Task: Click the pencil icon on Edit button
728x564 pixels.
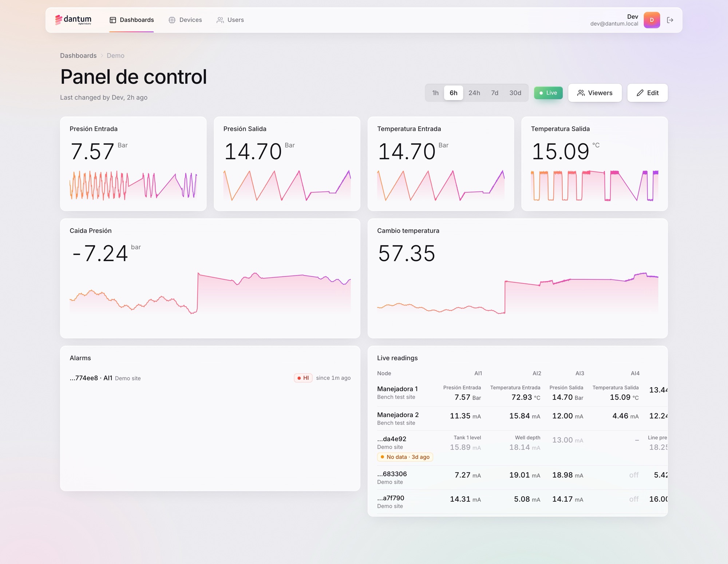Action: tap(640, 93)
